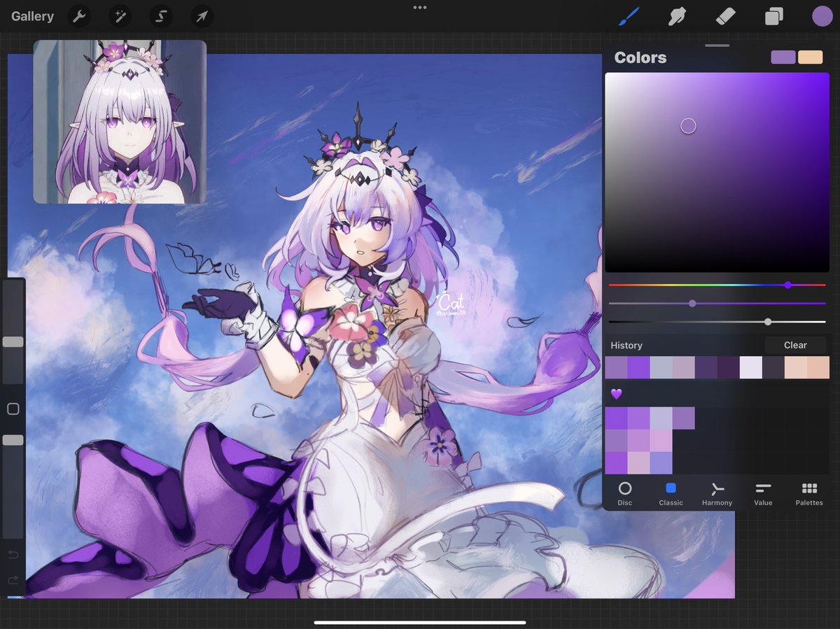
Task: Click the Colors panel title
Action: [640, 57]
